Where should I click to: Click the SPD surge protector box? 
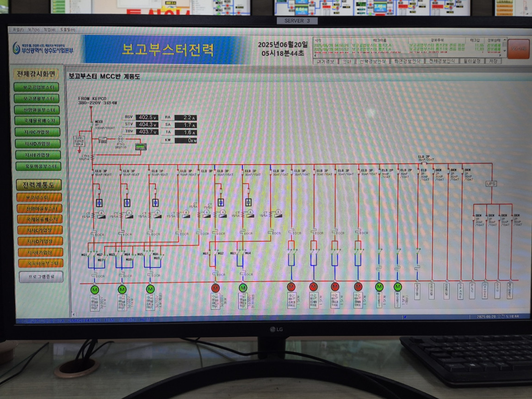(x=79, y=141)
